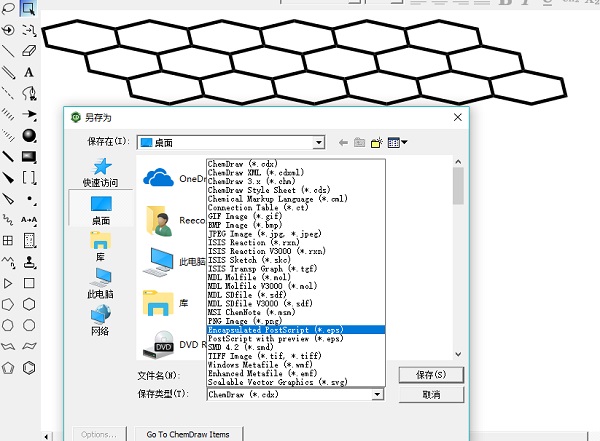Image resolution: width=600 pixels, height=441 pixels.
Task: Click the create new folder icon
Action: tap(375, 143)
